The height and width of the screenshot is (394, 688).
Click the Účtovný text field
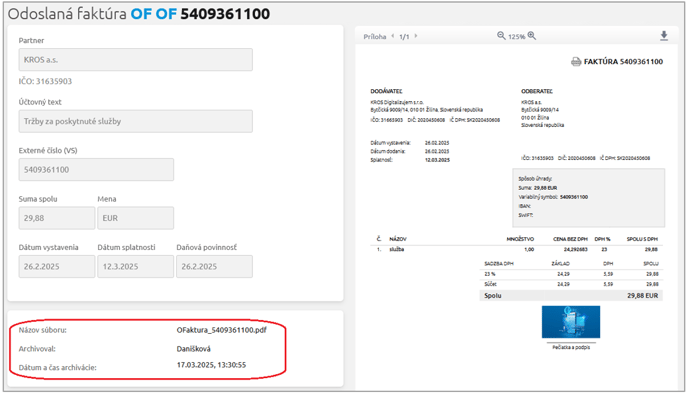[x=136, y=121]
